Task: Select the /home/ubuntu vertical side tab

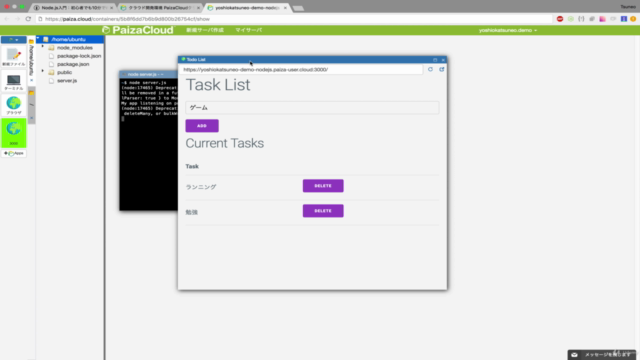Action: coord(31,60)
